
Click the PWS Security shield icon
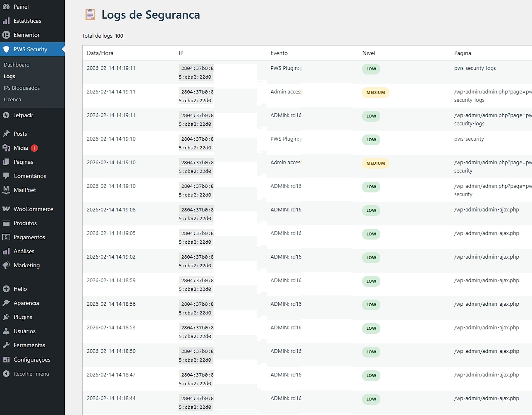(6, 49)
